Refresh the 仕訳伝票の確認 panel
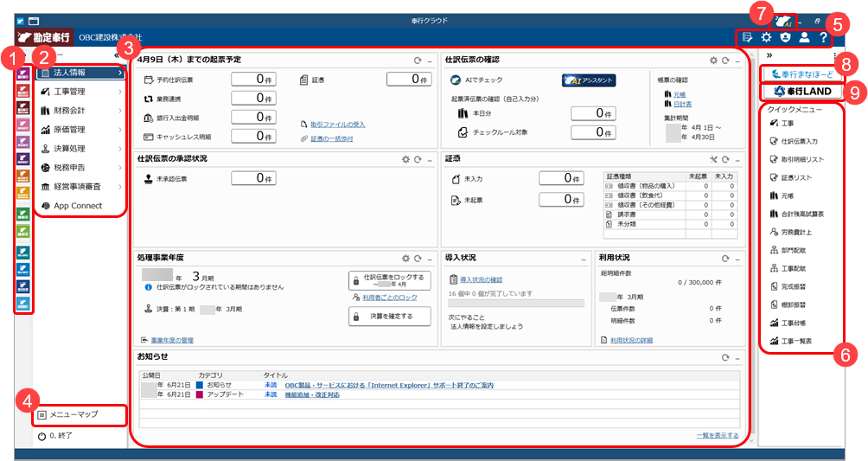This screenshot has height=461, width=868. (x=725, y=61)
